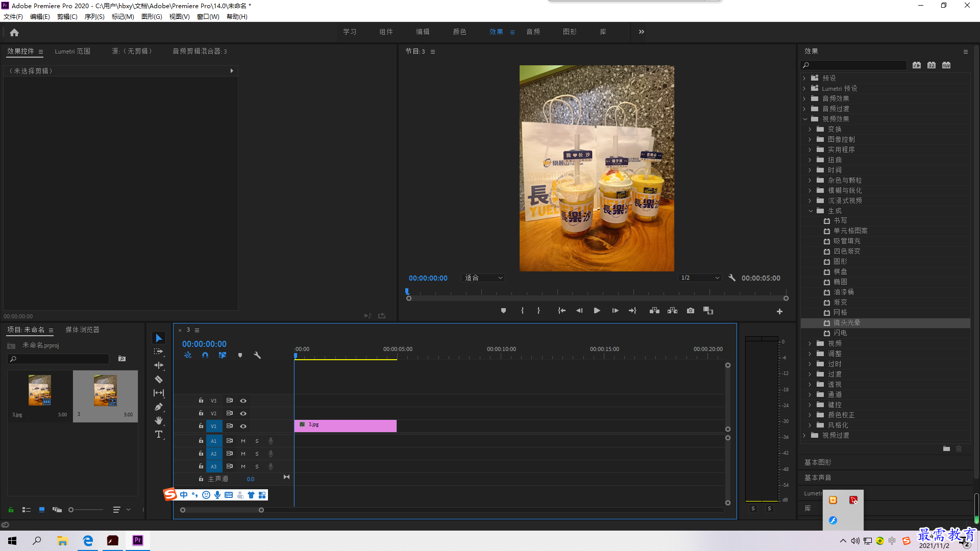Click the Add Marker icon in Program monitor

503,311
